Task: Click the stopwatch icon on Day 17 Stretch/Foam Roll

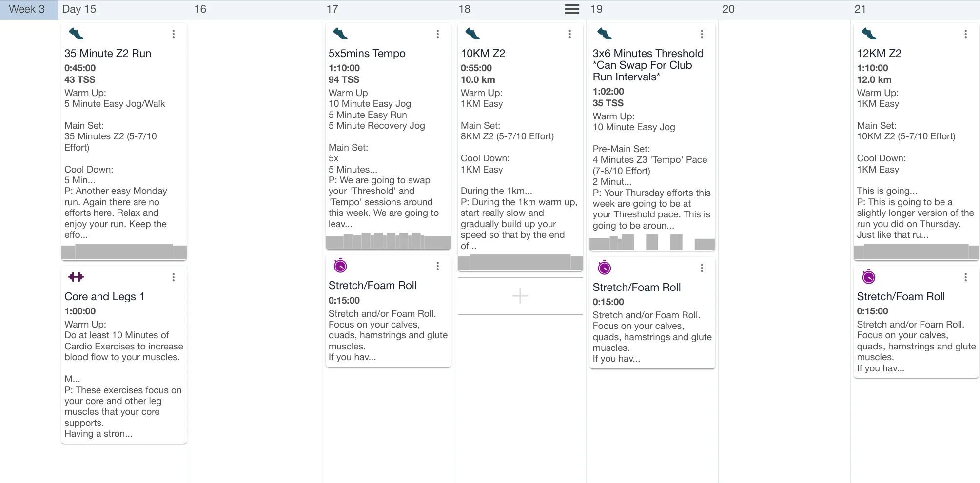Action: pos(340,266)
